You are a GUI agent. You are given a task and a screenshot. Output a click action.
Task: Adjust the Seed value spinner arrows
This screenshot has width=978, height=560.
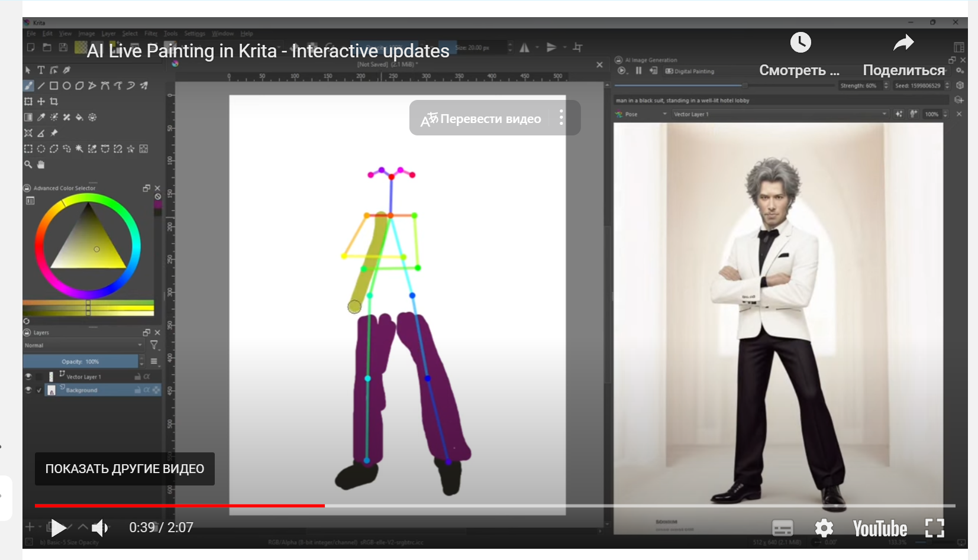pyautogui.click(x=947, y=86)
